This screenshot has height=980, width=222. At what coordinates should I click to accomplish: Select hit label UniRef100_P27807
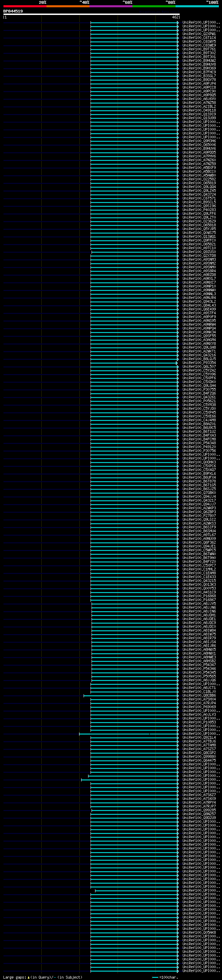[x=199, y=516]
